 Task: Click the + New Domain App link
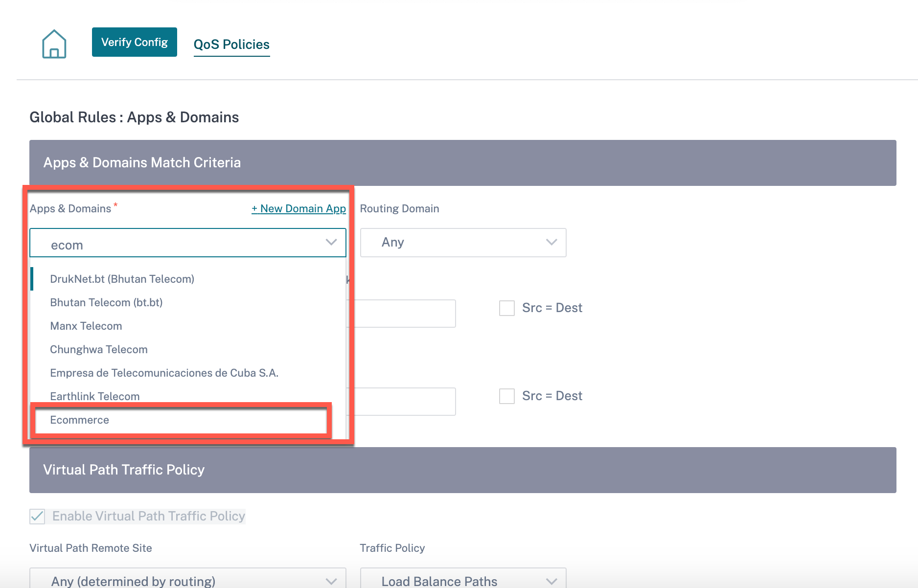[298, 208]
